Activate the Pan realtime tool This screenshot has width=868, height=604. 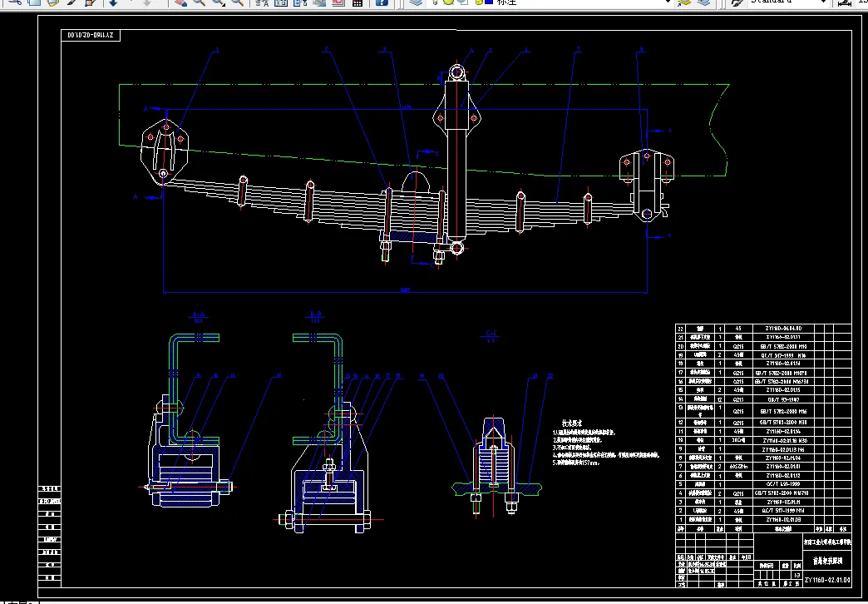(180, 2)
